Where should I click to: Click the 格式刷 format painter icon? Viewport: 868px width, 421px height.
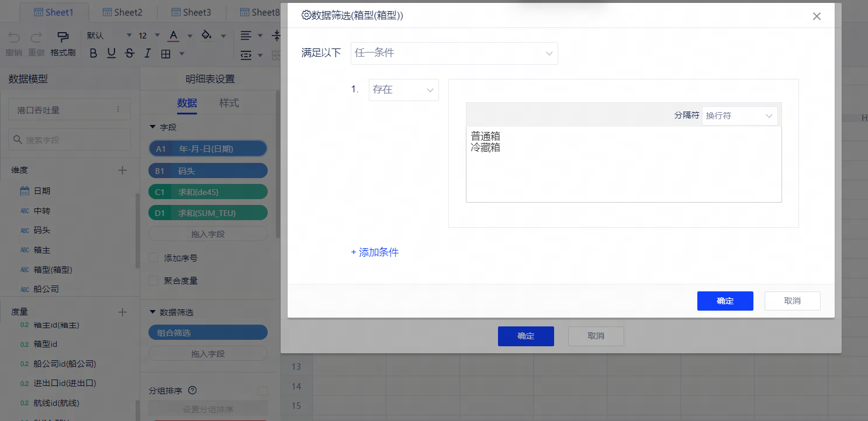pos(63,37)
